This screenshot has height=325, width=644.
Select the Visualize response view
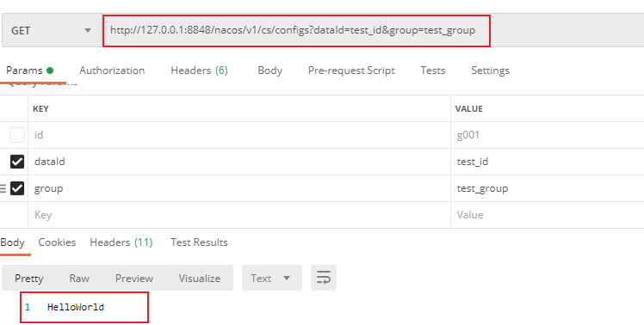199,279
